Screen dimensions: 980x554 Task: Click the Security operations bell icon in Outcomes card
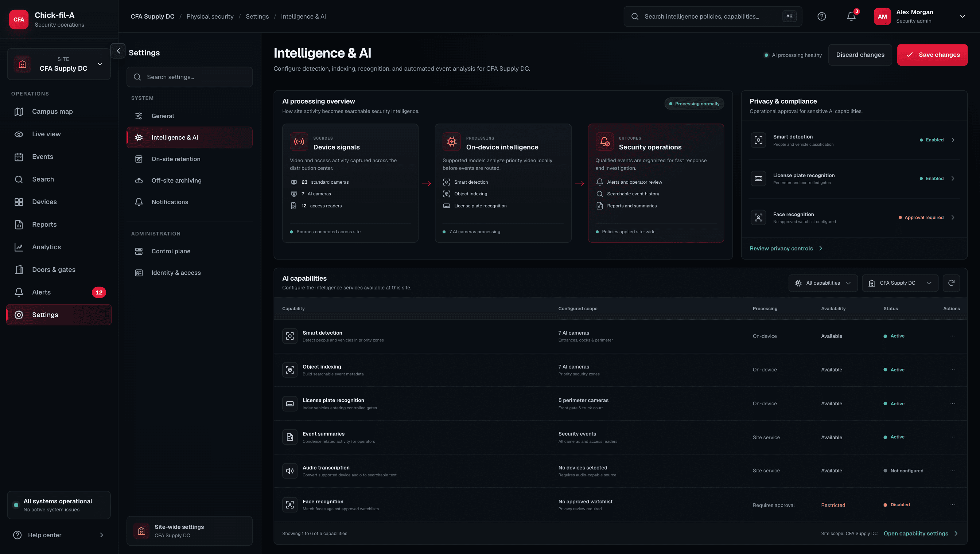[605, 141]
